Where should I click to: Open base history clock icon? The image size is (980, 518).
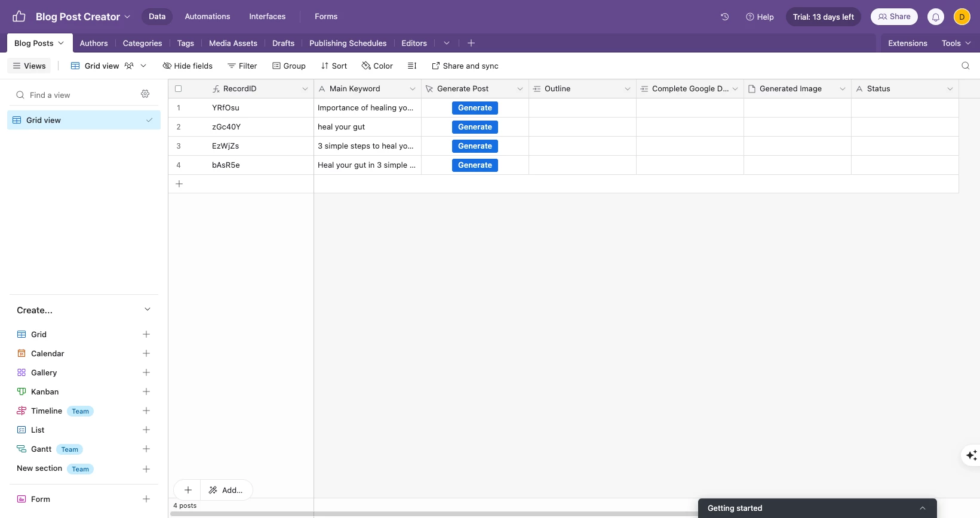point(725,17)
